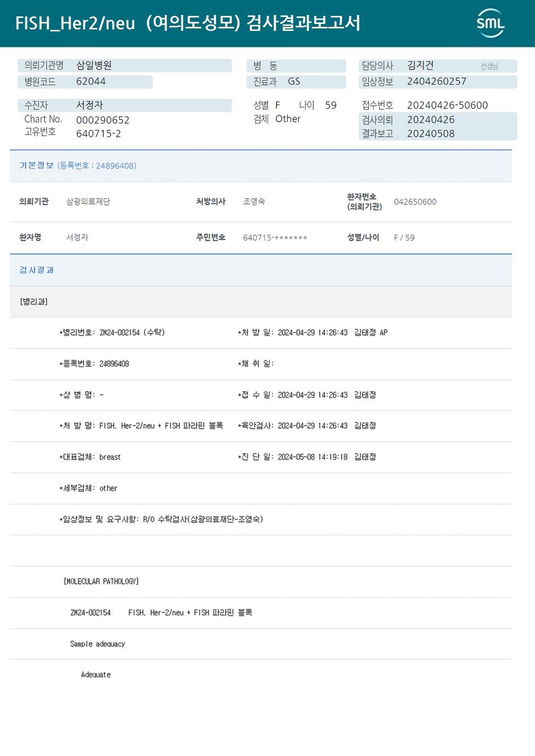Click the Chart No. value 000290652
Screen dimensions: 535x756
point(103,120)
